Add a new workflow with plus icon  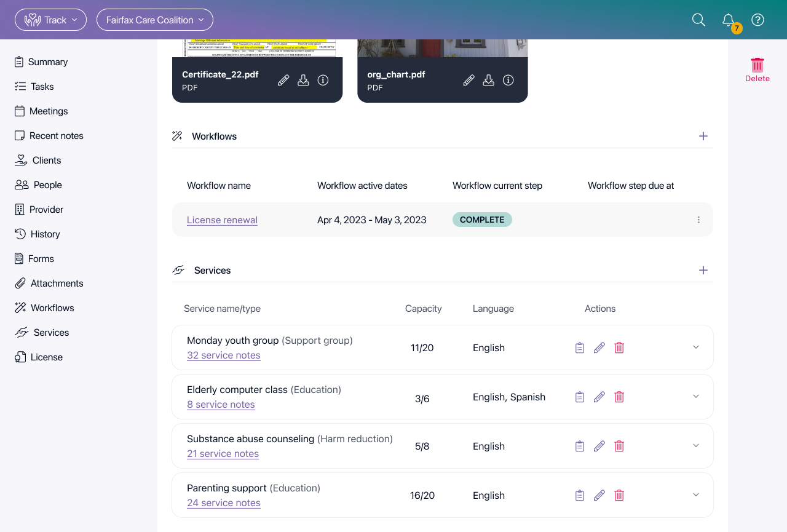pyautogui.click(x=703, y=136)
